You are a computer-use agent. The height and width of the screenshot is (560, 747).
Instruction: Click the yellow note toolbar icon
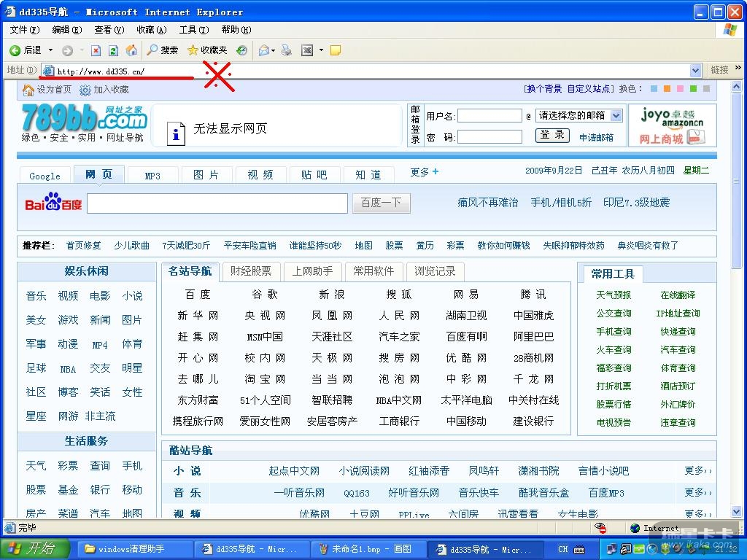pyautogui.click(x=336, y=50)
